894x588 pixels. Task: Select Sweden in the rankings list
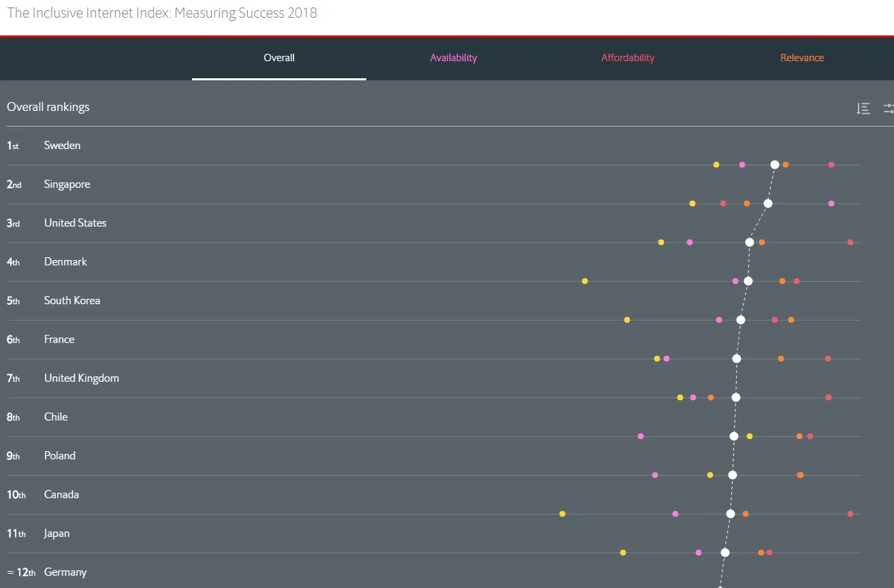62,146
